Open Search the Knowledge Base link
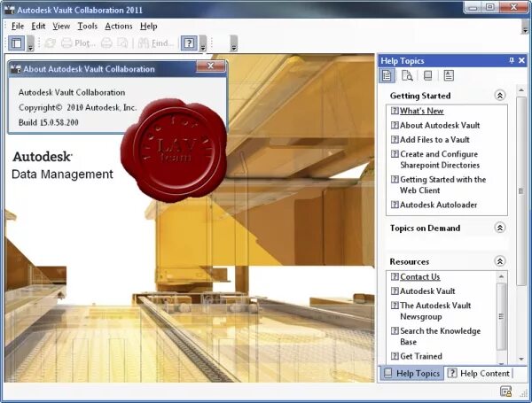The width and height of the screenshot is (532, 403). 440,337
